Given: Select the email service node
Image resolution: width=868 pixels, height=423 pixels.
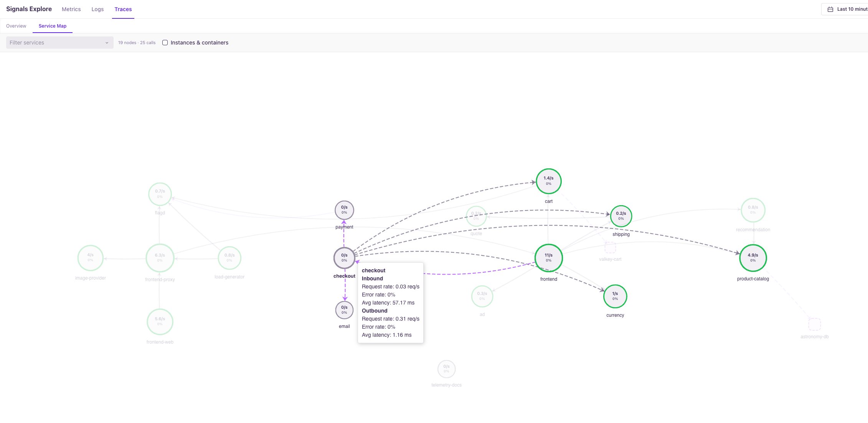Looking at the screenshot, I should click(x=344, y=310).
